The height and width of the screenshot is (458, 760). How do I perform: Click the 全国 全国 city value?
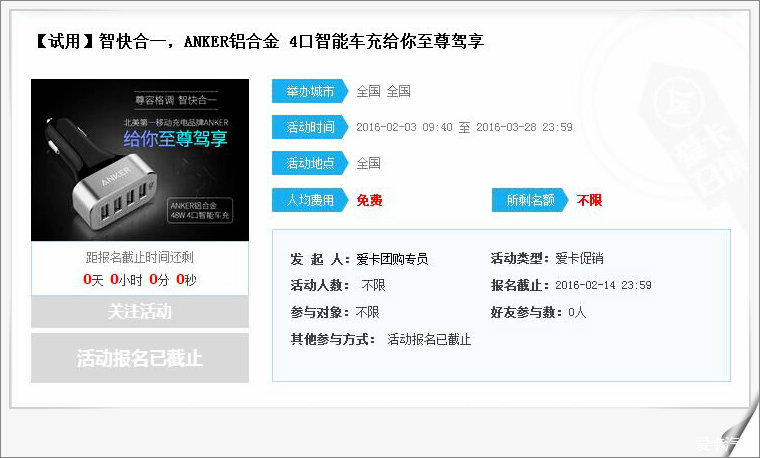tap(383, 91)
